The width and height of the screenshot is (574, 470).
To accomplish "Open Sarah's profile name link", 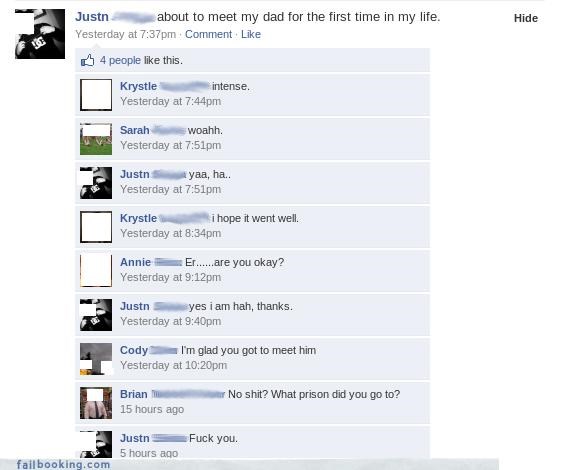I will pyautogui.click(x=134, y=130).
